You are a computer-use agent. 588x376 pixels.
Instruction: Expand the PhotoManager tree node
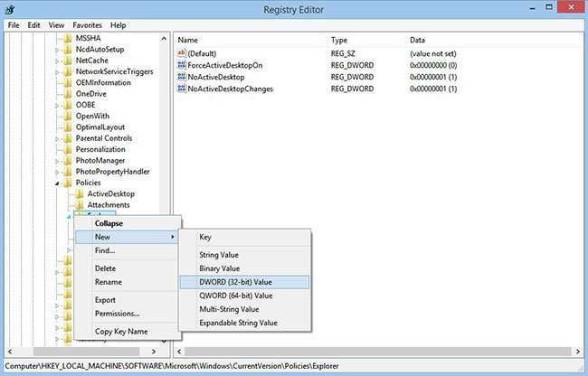tap(57, 161)
